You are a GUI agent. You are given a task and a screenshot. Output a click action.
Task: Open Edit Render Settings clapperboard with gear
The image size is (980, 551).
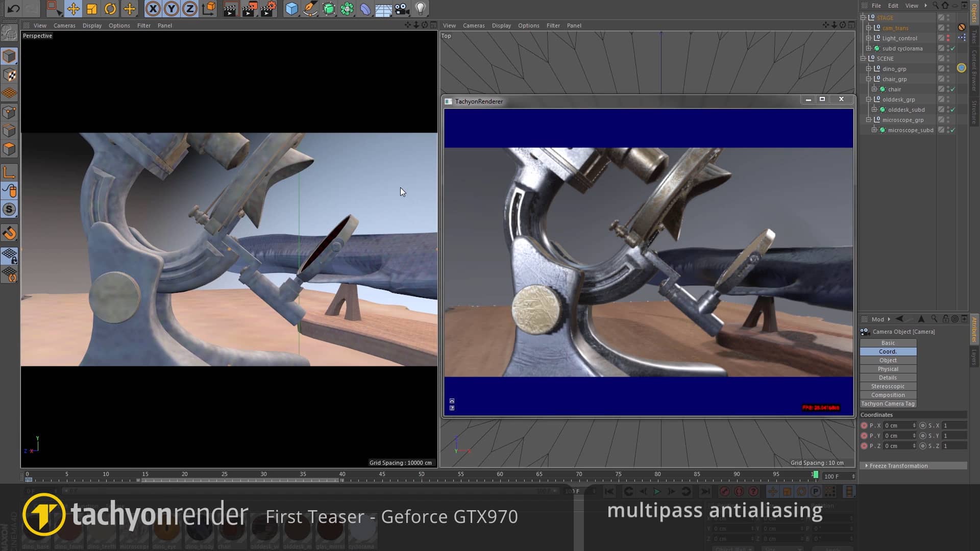(x=268, y=9)
